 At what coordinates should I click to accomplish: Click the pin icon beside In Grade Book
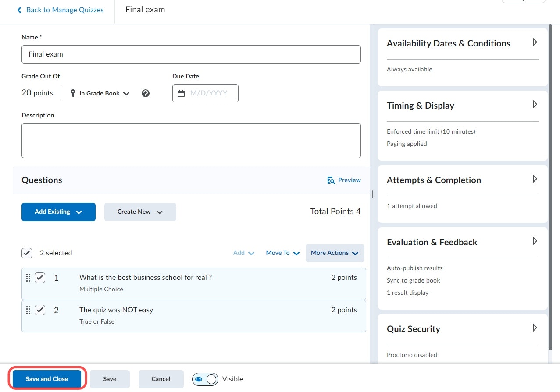click(73, 93)
